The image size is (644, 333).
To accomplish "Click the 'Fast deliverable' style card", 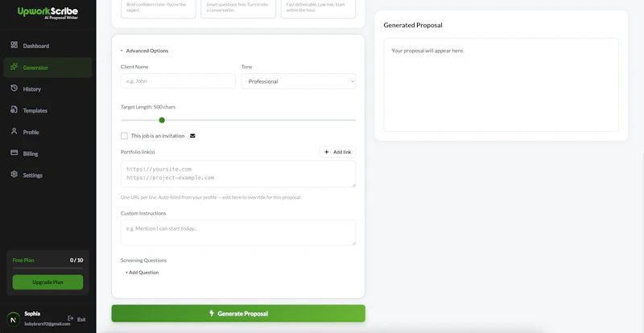I will (318, 8).
